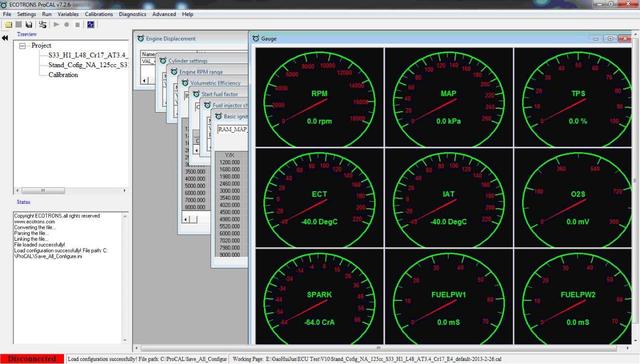Click the Gauge window icon
This screenshot has width=640, height=364.
click(x=256, y=38)
